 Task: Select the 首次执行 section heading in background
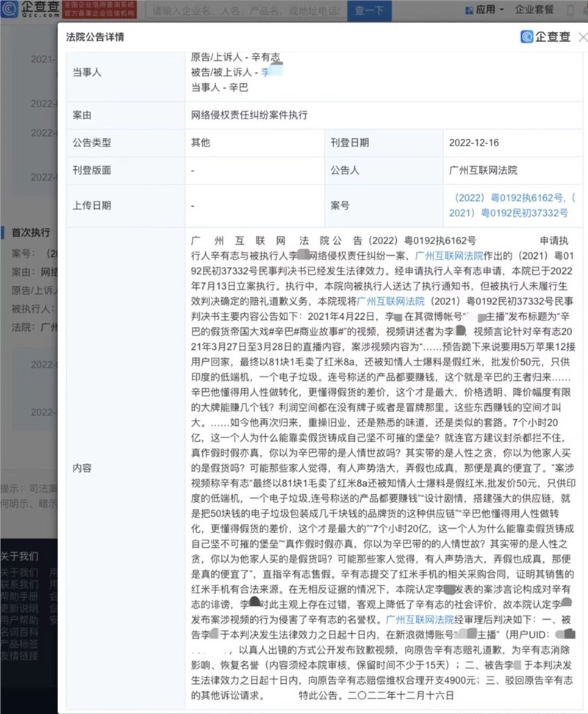tap(30, 232)
